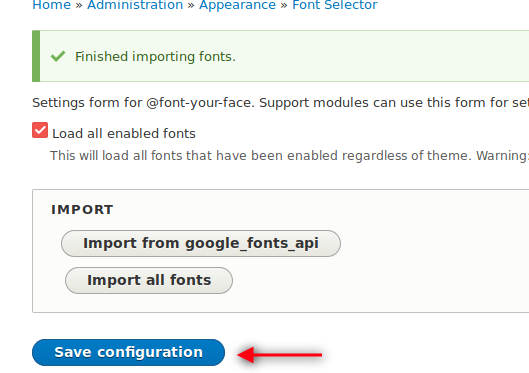Go to Administration breadcrumb

tap(135, 5)
